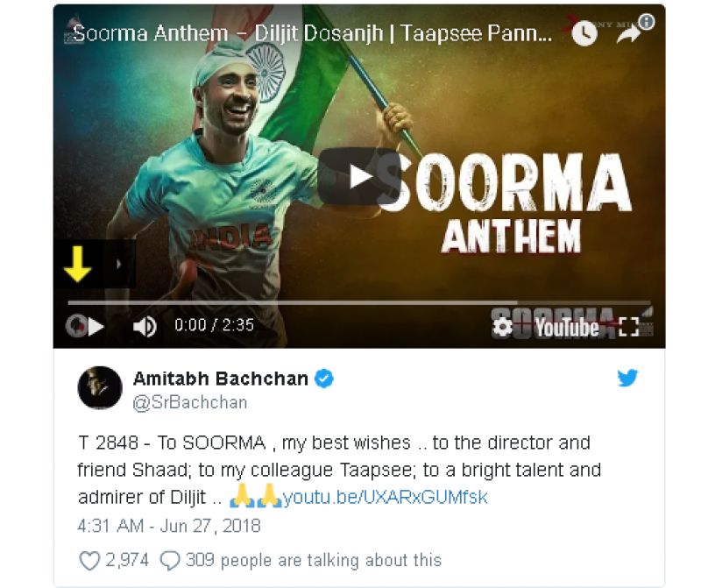Click Amitabh Bachchan's profile avatar
This screenshot has width=701, height=588.
(x=100, y=387)
